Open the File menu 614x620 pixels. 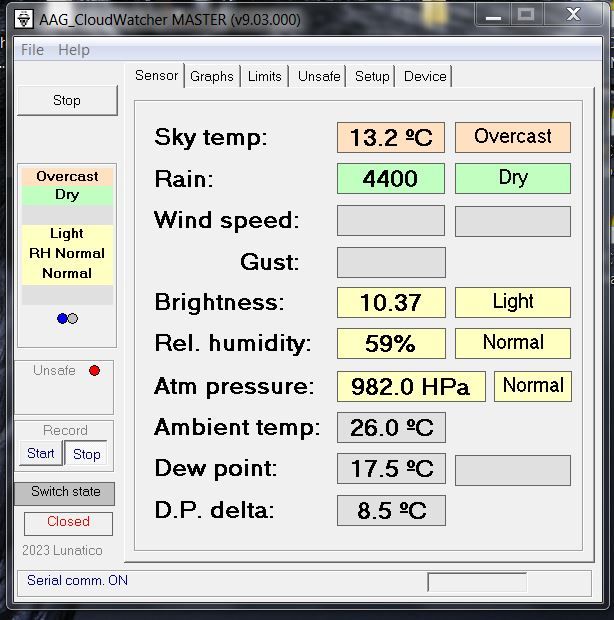[x=32, y=50]
